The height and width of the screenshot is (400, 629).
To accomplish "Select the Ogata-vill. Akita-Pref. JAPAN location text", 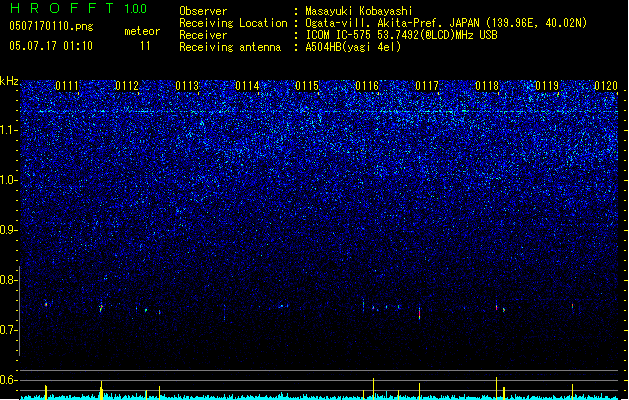I will tap(446, 23).
